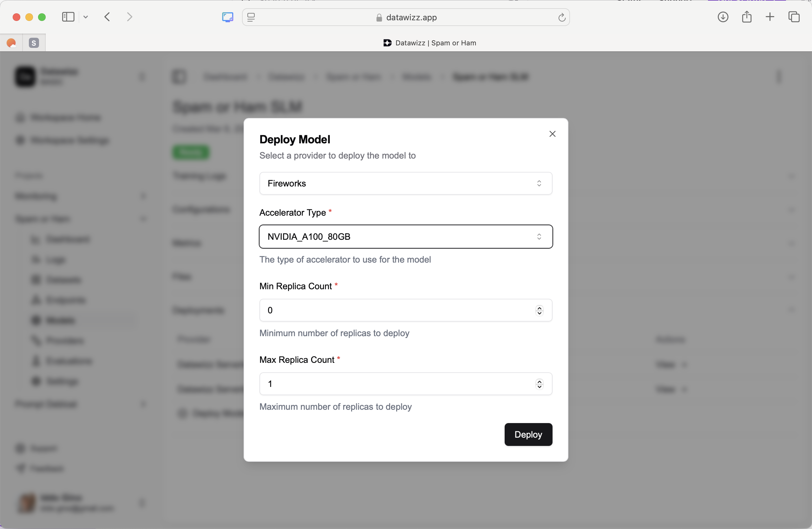Image resolution: width=812 pixels, height=529 pixels.
Task: Navigate to Models via the breadcrumb
Action: tap(416, 77)
